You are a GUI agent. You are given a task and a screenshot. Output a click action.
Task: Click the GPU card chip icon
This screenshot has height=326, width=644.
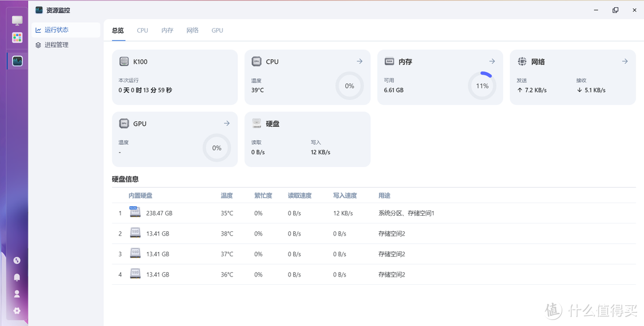click(x=124, y=123)
